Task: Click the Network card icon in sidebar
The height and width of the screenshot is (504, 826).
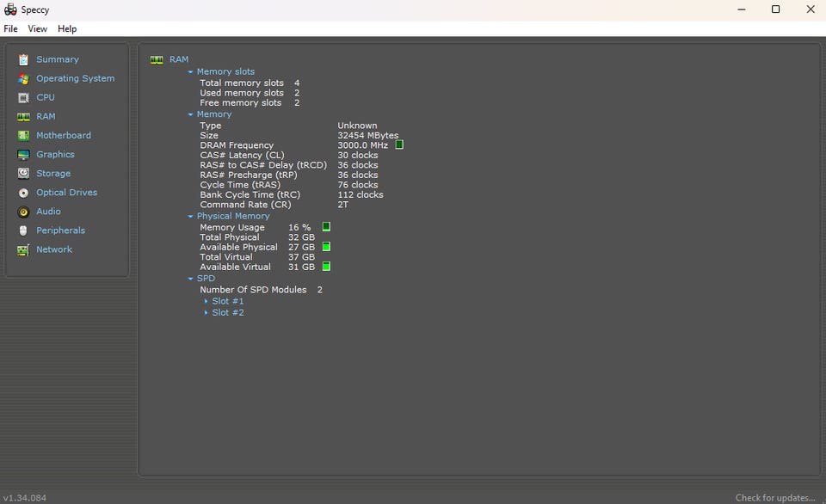Action: coord(23,249)
